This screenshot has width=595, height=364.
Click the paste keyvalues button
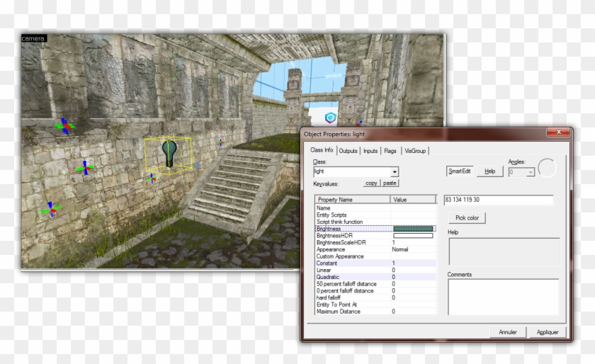pos(390,183)
